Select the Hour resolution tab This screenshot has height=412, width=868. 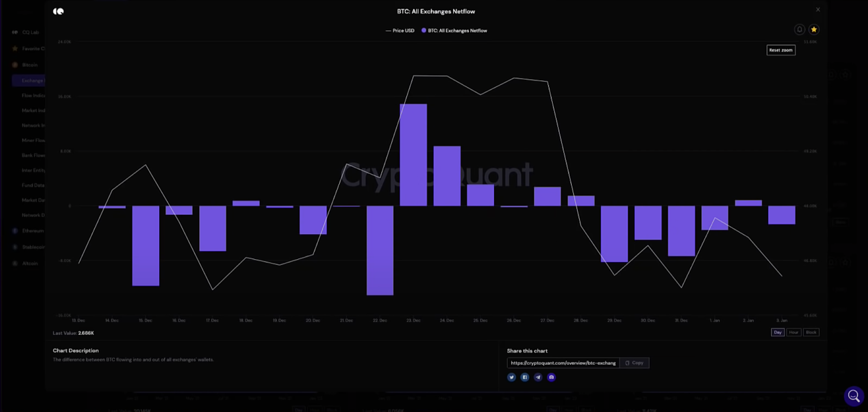pyautogui.click(x=794, y=332)
